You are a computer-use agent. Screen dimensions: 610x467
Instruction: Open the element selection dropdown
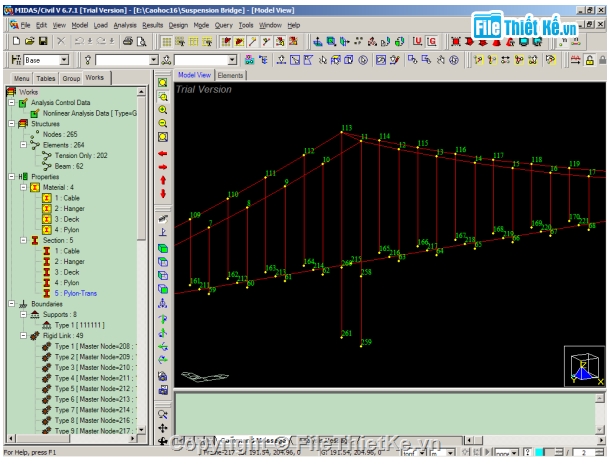[x=232, y=60]
